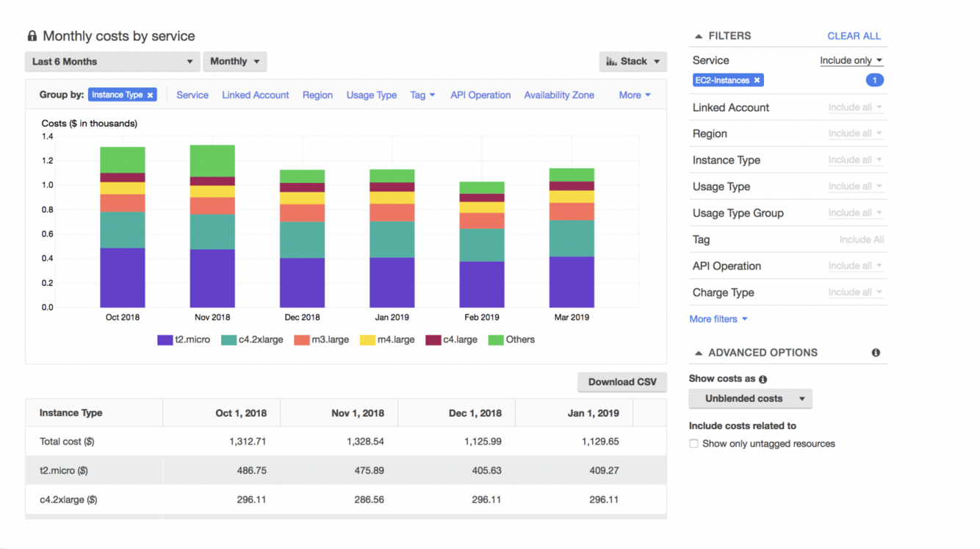Group by Usage Type
The width and height of the screenshot is (980, 549).
click(x=372, y=95)
